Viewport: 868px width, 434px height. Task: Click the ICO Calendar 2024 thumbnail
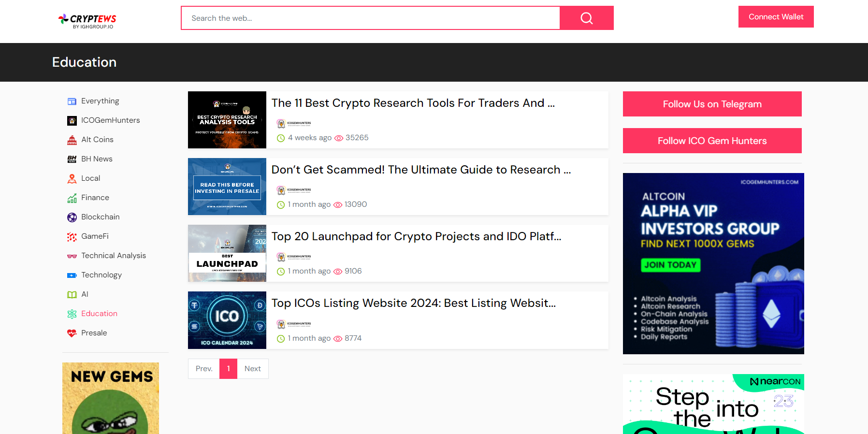click(227, 320)
